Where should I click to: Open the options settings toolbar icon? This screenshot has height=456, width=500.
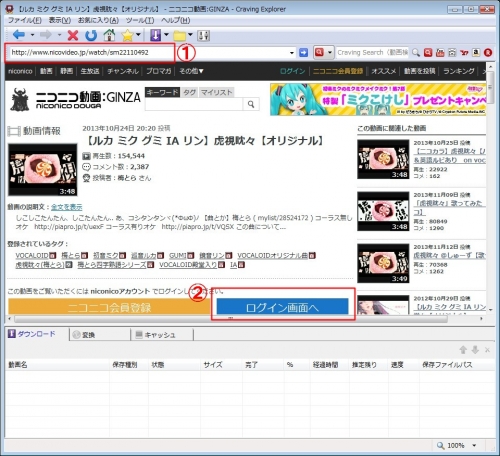(x=203, y=35)
